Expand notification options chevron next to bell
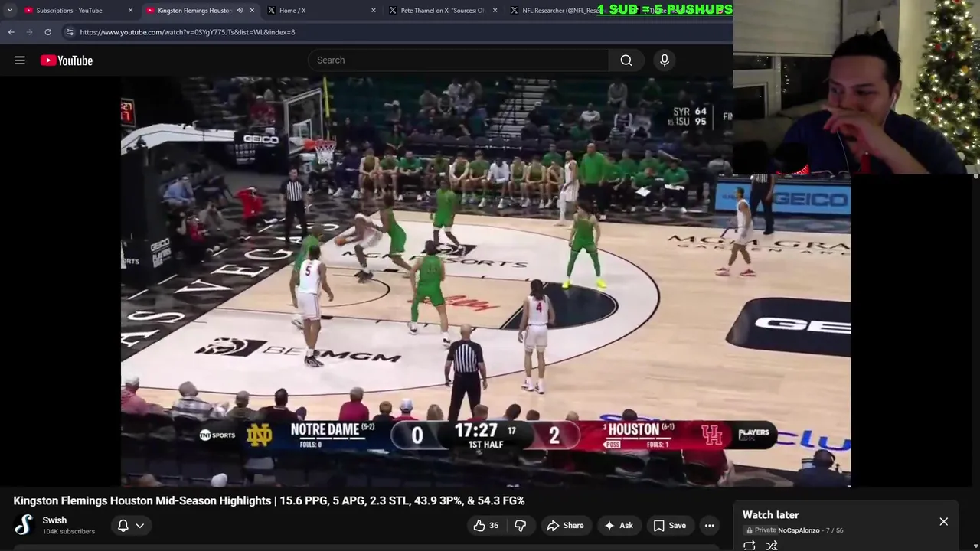The width and height of the screenshot is (980, 551). tap(140, 526)
